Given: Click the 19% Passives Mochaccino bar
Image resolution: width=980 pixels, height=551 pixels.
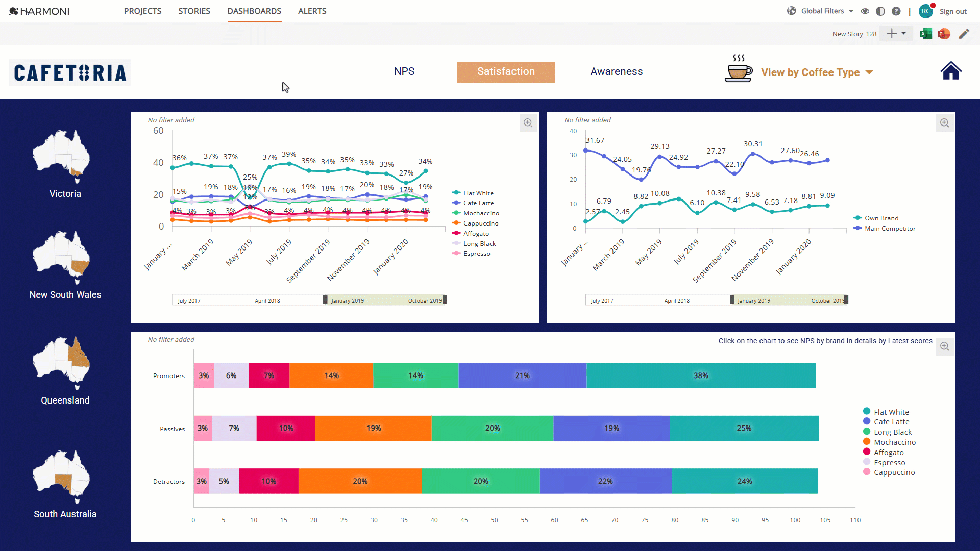Looking at the screenshot, I should pyautogui.click(x=374, y=428).
